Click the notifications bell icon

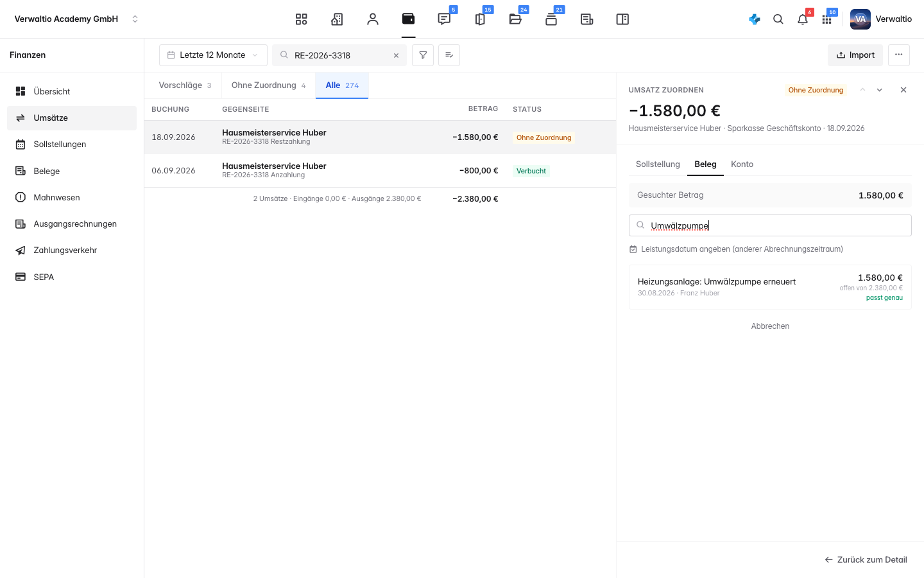(803, 19)
